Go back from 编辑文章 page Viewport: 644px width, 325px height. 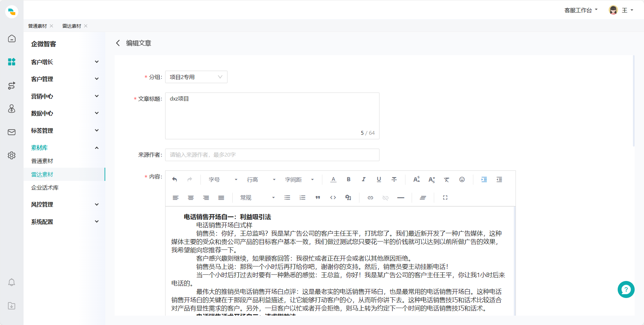pyautogui.click(x=118, y=43)
